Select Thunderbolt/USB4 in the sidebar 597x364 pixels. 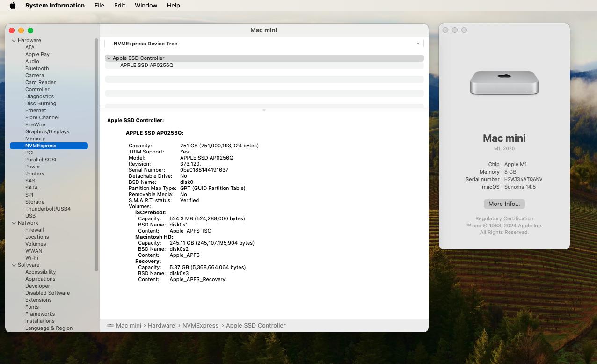pos(48,209)
